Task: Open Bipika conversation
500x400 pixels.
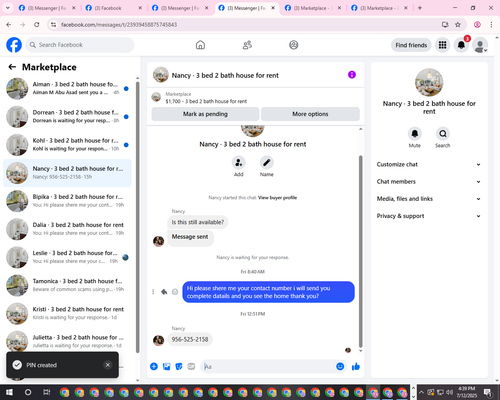Action: click(67, 201)
